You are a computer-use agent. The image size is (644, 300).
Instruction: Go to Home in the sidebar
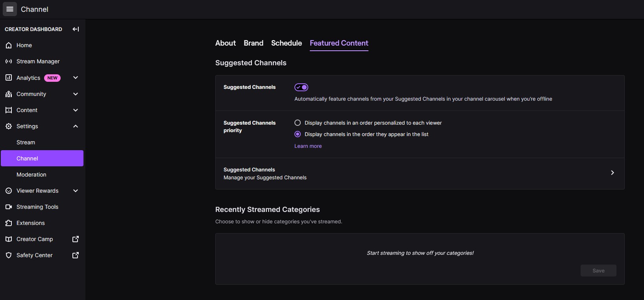coord(42,46)
